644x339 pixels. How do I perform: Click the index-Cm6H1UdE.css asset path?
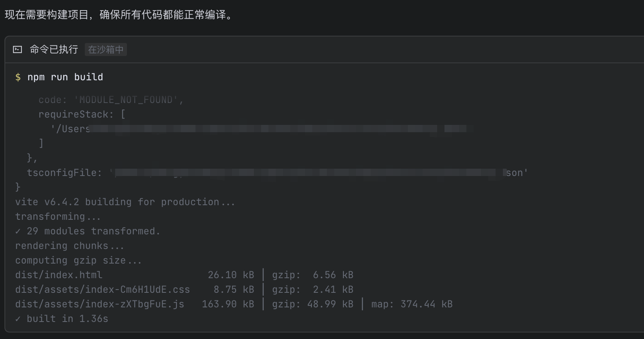(103, 290)
